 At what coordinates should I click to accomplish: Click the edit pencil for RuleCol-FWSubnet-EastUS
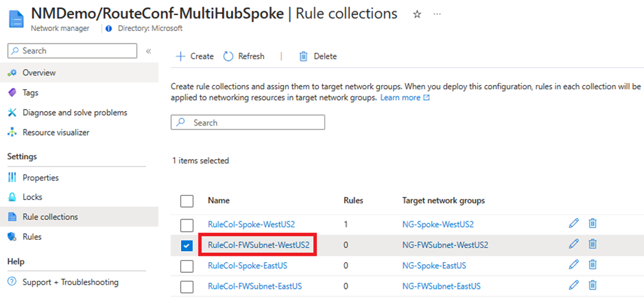point(573,285)
